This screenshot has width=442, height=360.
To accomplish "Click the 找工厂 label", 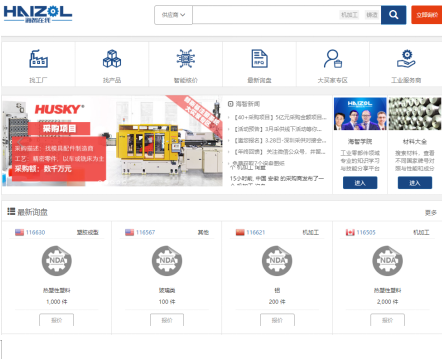I will click(x=38, y=80).
